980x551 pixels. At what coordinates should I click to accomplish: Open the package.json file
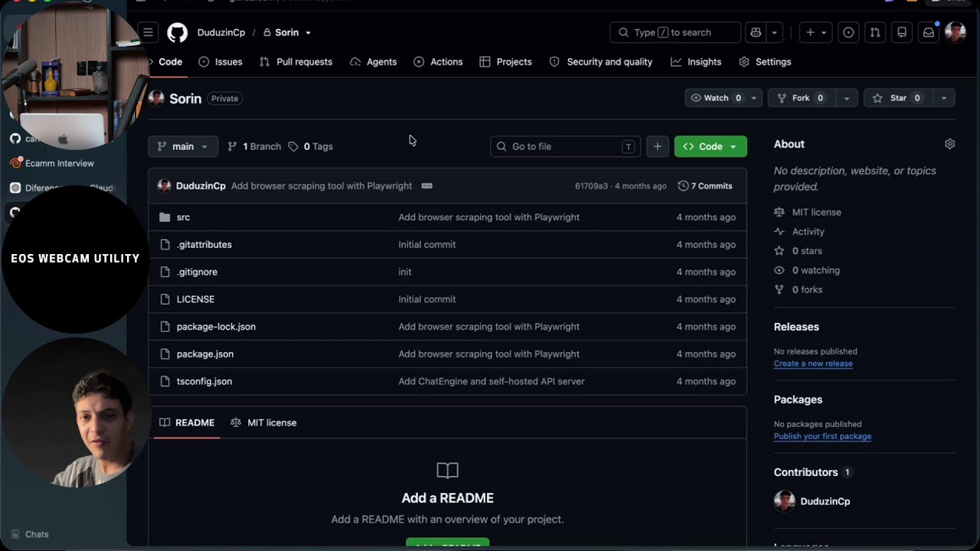[205, 354]
